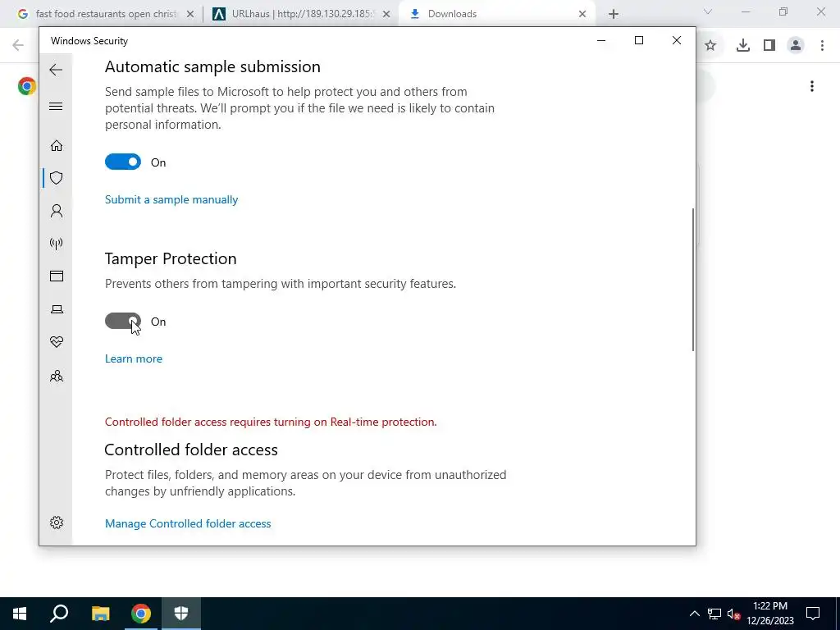
Task: Select Virus & threat protection shield icon
Action: (57, 178)
